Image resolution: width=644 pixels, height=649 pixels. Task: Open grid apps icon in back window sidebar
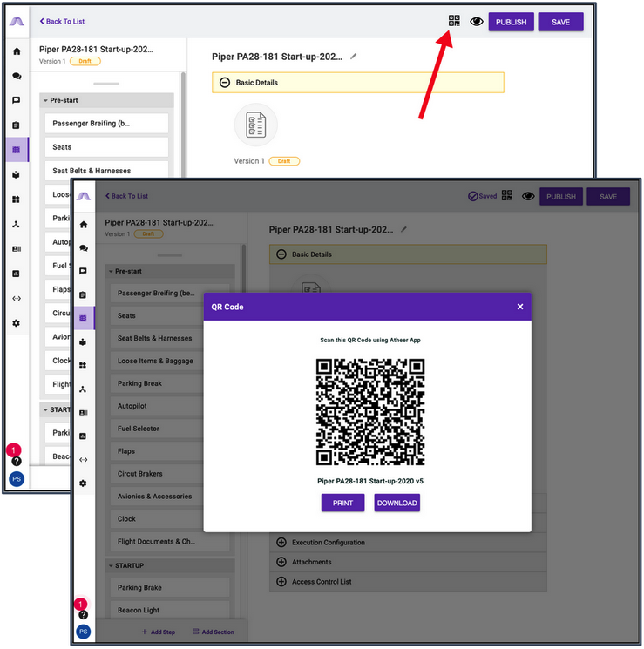[x=17, y=199]
